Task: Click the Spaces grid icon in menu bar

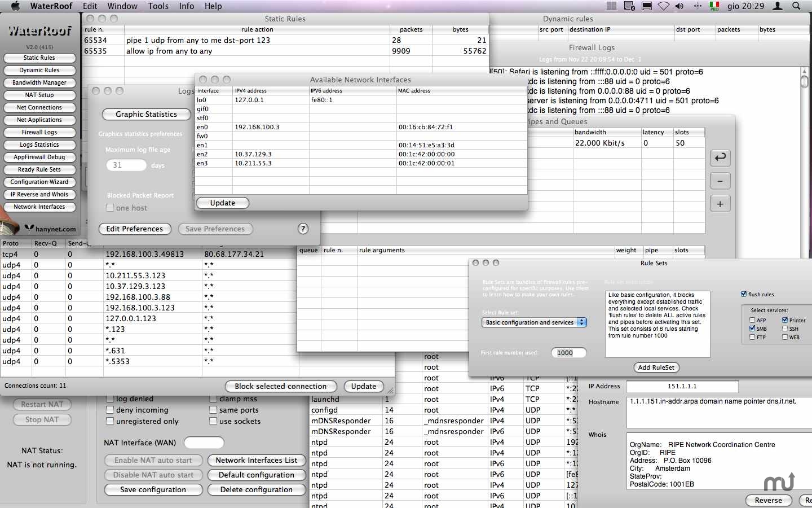Action: pos(611,6)
